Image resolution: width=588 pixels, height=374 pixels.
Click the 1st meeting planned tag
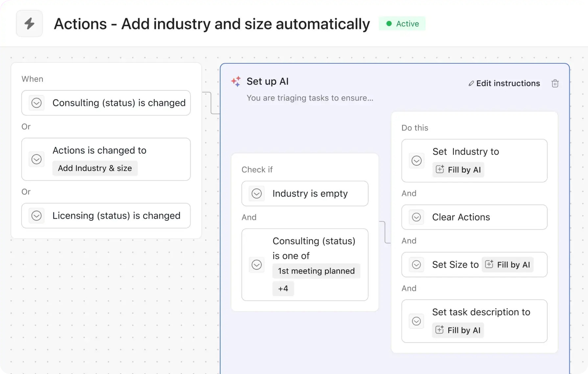[x=316, y=271]
